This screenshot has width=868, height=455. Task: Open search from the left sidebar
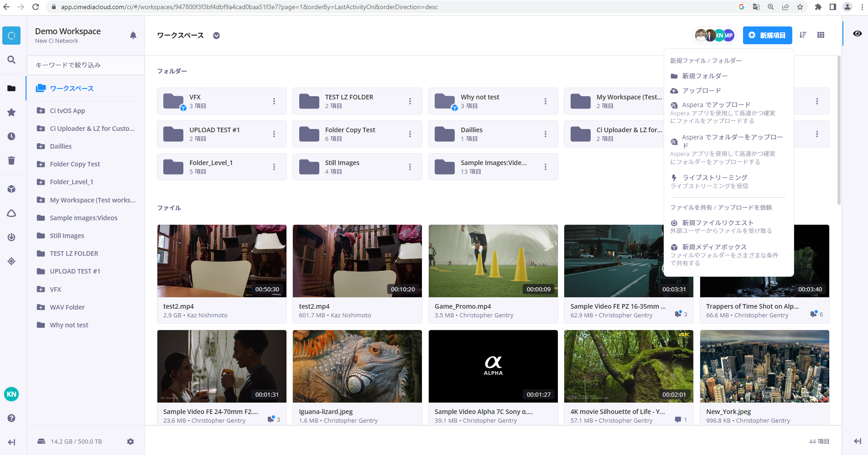[11, 60]
